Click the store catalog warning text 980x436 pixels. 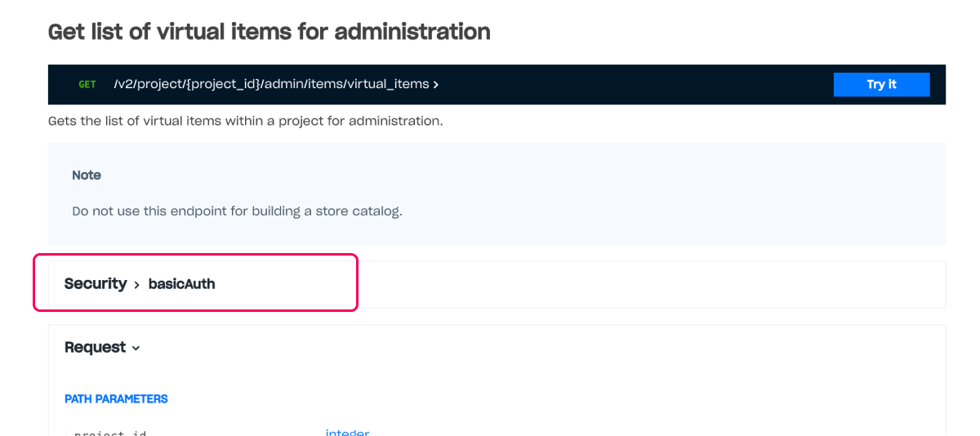[x=237, y=211]
